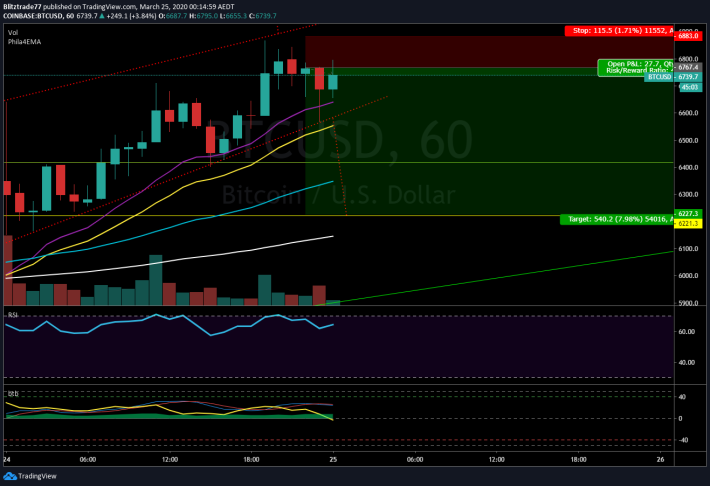The height and width of the screenshot is (486, 710).
Task: Click the H:6795.0 high value
Action: 203,16
